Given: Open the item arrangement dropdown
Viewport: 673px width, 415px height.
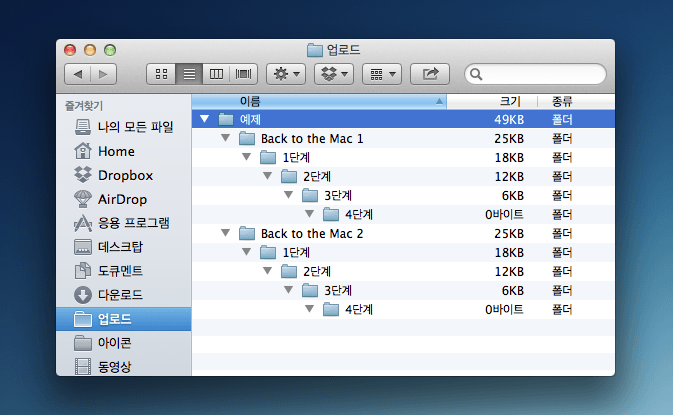Looking at the screenshot, I should point(382,74).
